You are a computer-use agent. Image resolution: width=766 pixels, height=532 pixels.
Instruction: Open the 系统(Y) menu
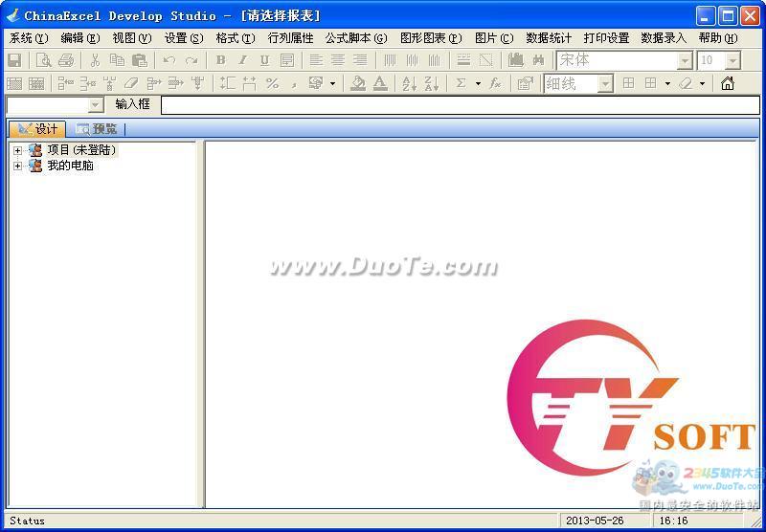tap(29, 38)
